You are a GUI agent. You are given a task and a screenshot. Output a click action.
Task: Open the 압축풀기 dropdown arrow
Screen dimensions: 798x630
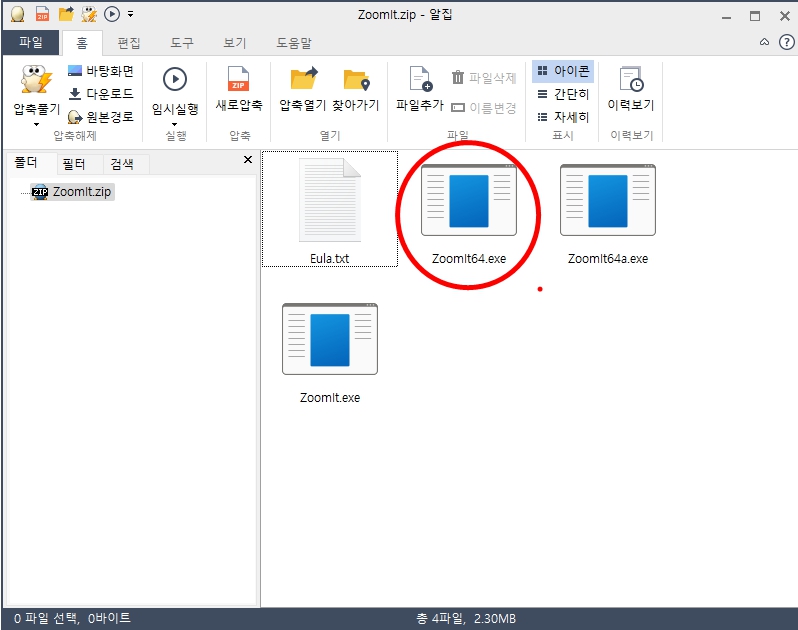(37, 125)
